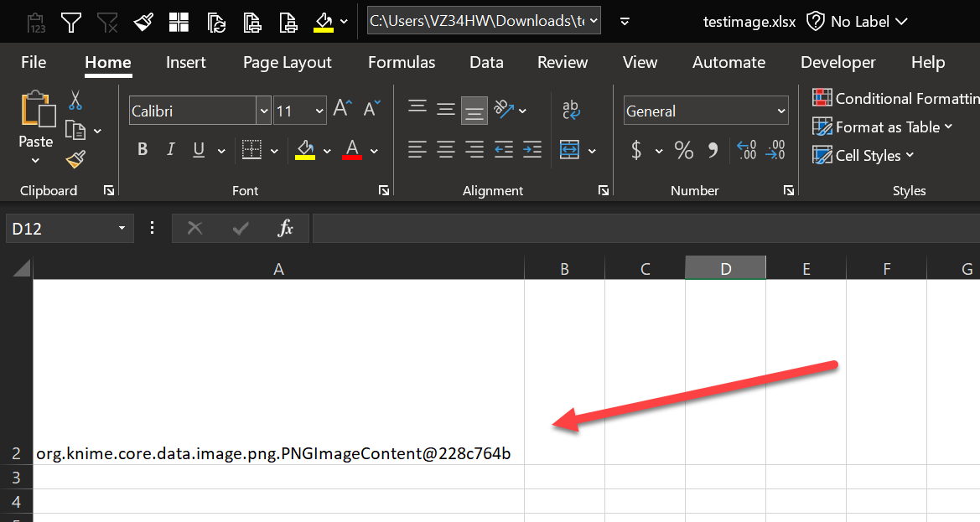Viewport: 980px width, 522px height.
Task: Click the Format Painter brush icon
Action: click(x=75, y=159)
